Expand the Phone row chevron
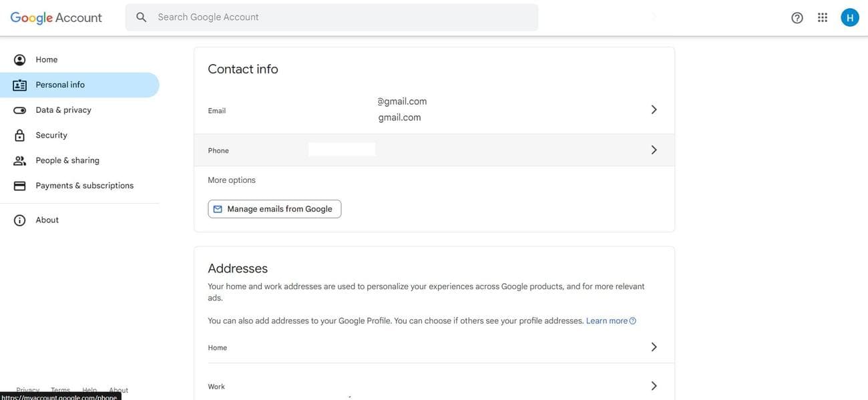Screen dimensions: 868x400 654,150
